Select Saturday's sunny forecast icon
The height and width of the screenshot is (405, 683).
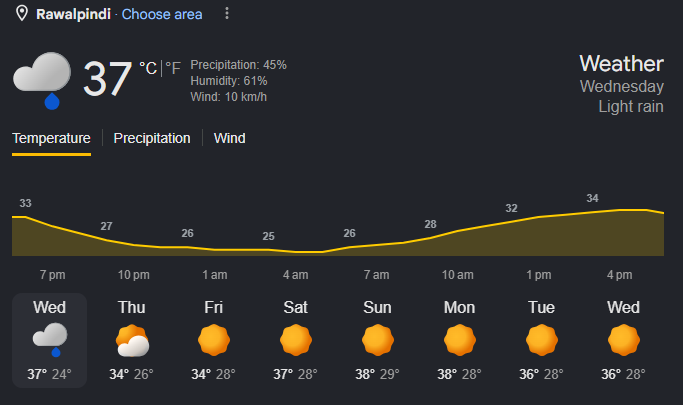pyautogui.click(x=296, y=340)
